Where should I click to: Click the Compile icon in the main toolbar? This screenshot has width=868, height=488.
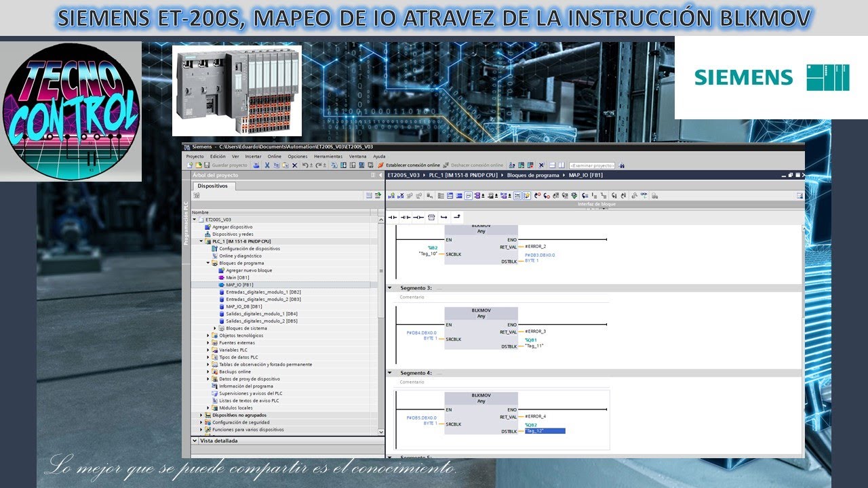point(334,165)
